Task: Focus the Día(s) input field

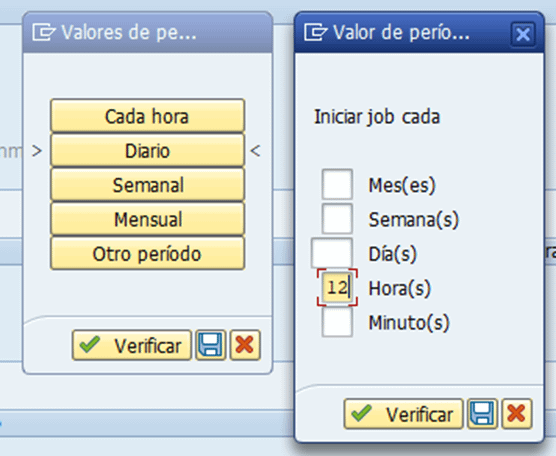Action: 332,253
